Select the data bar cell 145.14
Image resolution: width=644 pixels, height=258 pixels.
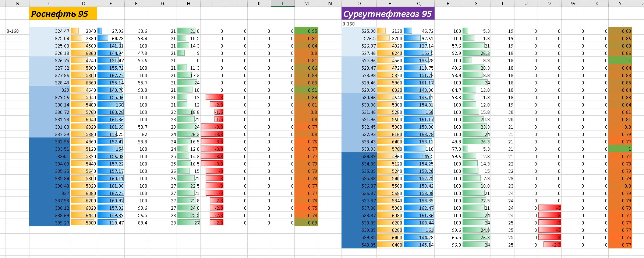(x=419, y=245)
